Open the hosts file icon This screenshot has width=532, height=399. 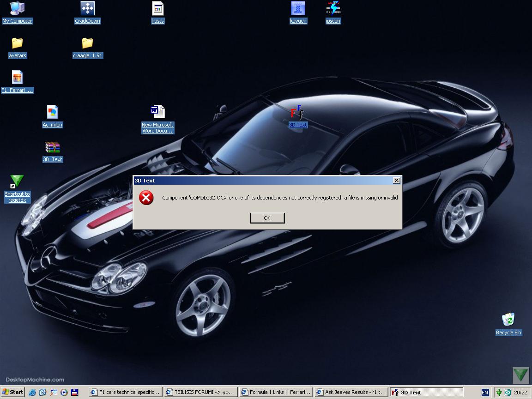coord(157,8)
